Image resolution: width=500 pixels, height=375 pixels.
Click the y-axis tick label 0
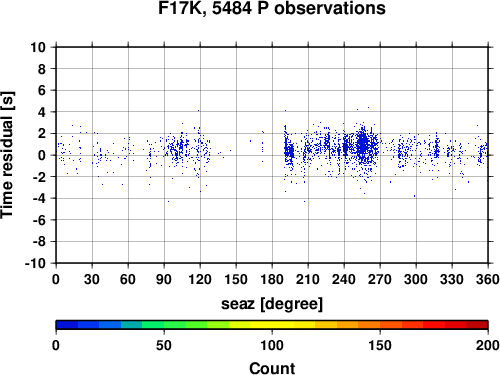pyautogui.click(x=42, y=155)
